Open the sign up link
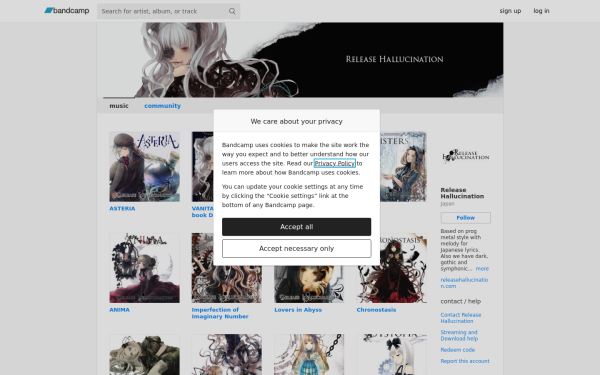 point(510,11)
